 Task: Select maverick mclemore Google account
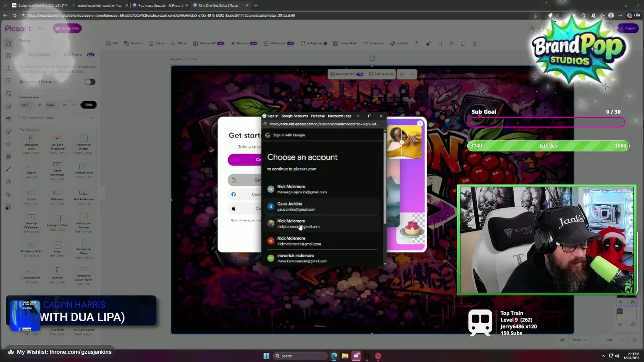(322, 258)
